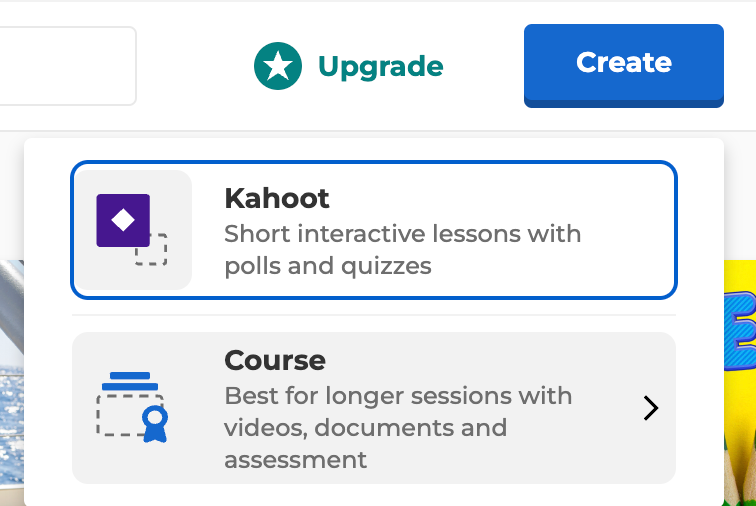Click the Course certificate icon
Viewport: 756px width, 506px height.
click(x=132, y=407)
